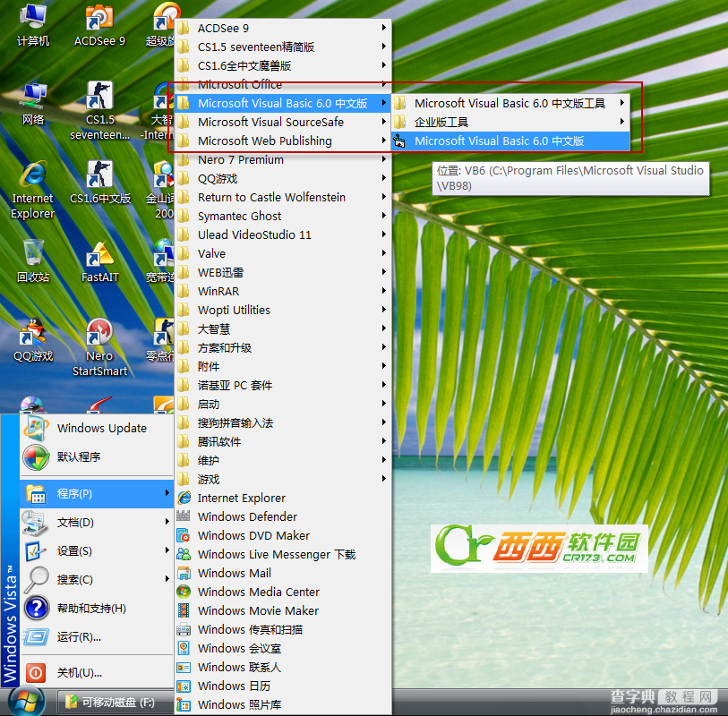
Task: Open the 诺基亚 PC 套件 folder
Action: click(283, 385)
